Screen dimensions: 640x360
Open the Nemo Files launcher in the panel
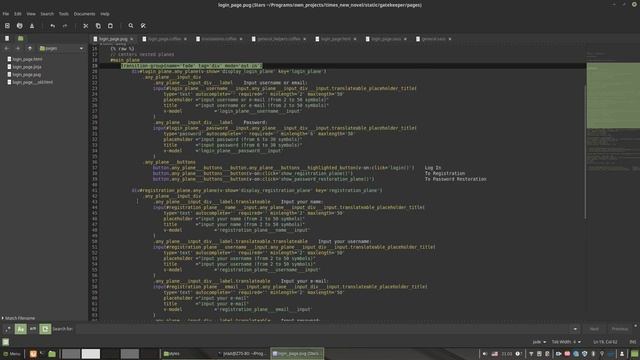click(x=52, y=353)
